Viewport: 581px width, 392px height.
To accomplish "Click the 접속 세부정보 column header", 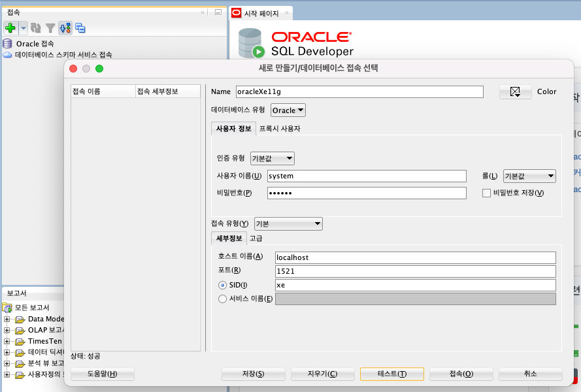I will point(168,91).
